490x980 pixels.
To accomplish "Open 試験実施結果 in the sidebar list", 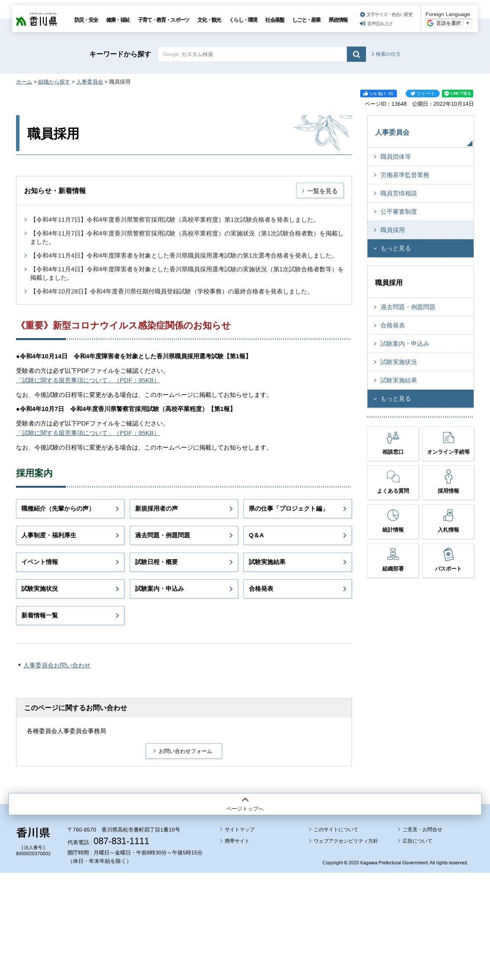I will 420,380.
